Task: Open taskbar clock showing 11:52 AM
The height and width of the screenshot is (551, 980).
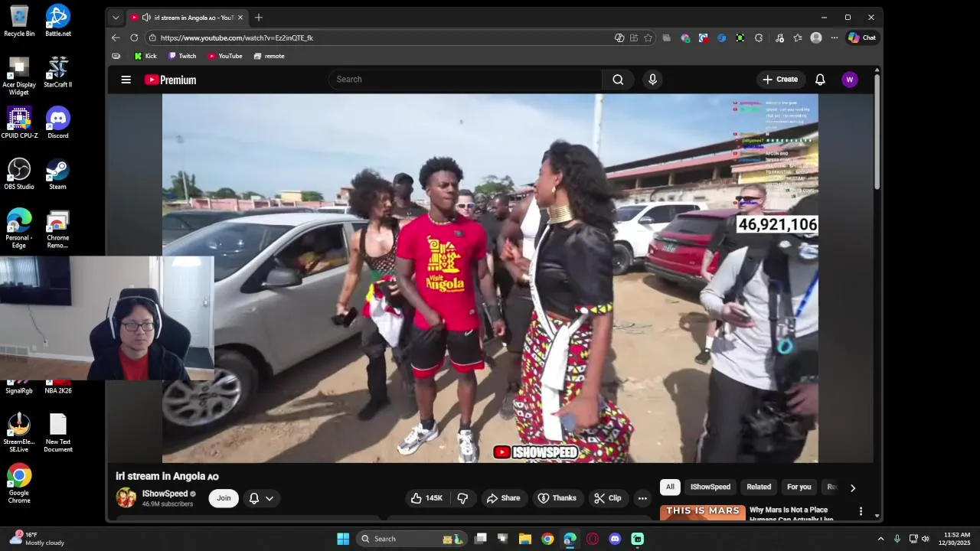Action: [x=956, y=539]
